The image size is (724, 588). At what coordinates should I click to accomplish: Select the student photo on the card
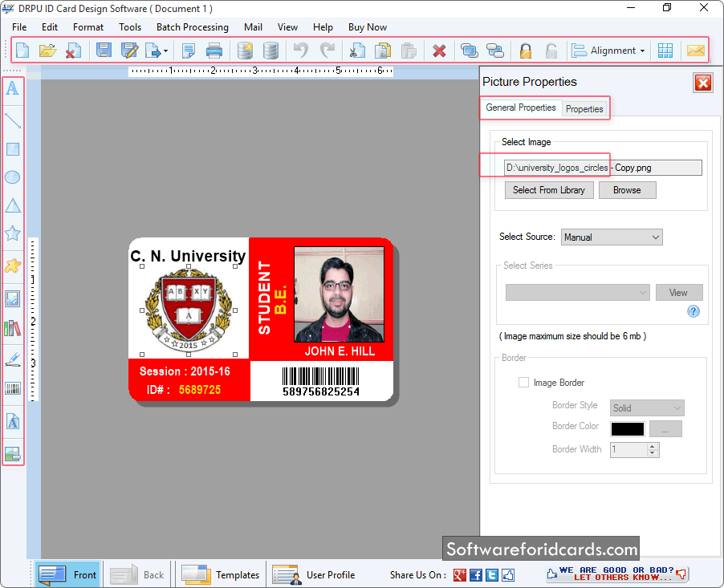pyautogui.click(x=339, y=294)
